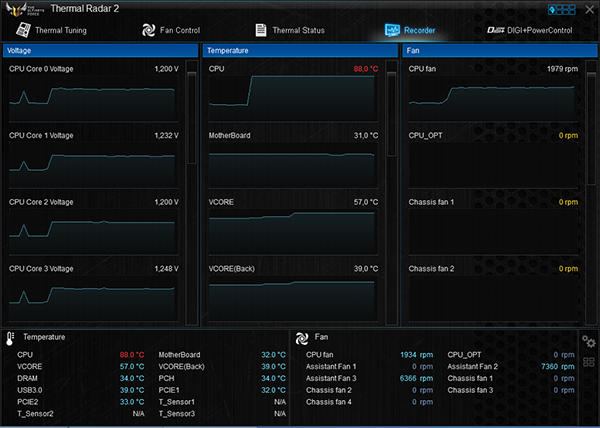Click the Fan panel header
This screenshot has height=428, width=600.
[500, 50]
